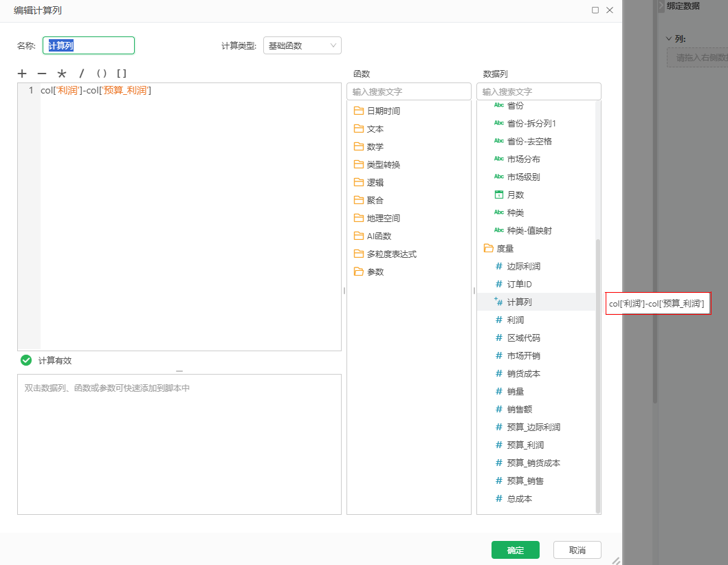Click the 数据列 search box

tap(539, 91)
